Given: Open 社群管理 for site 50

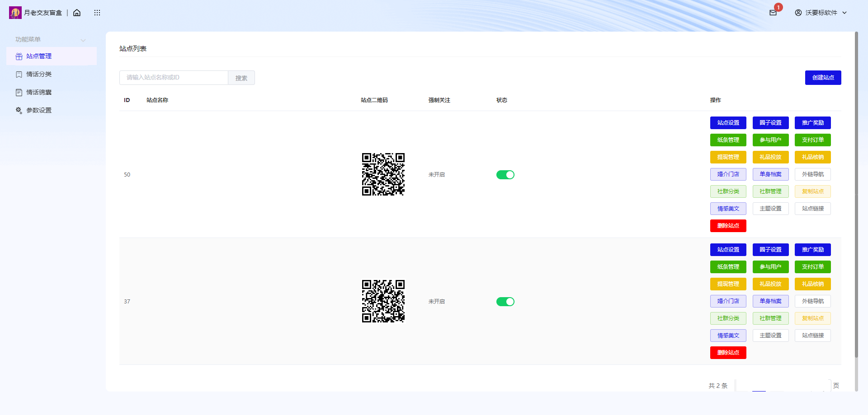Looking at the screenshot, I should pyautogui.click(x=771, y=191).
